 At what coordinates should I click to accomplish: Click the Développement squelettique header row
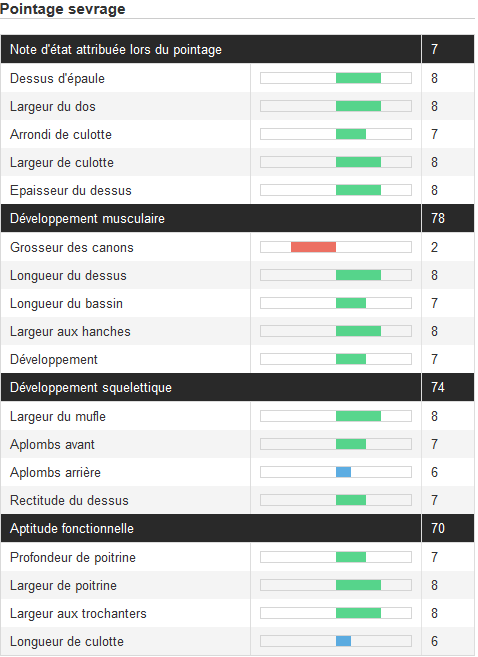coord(238,387)
